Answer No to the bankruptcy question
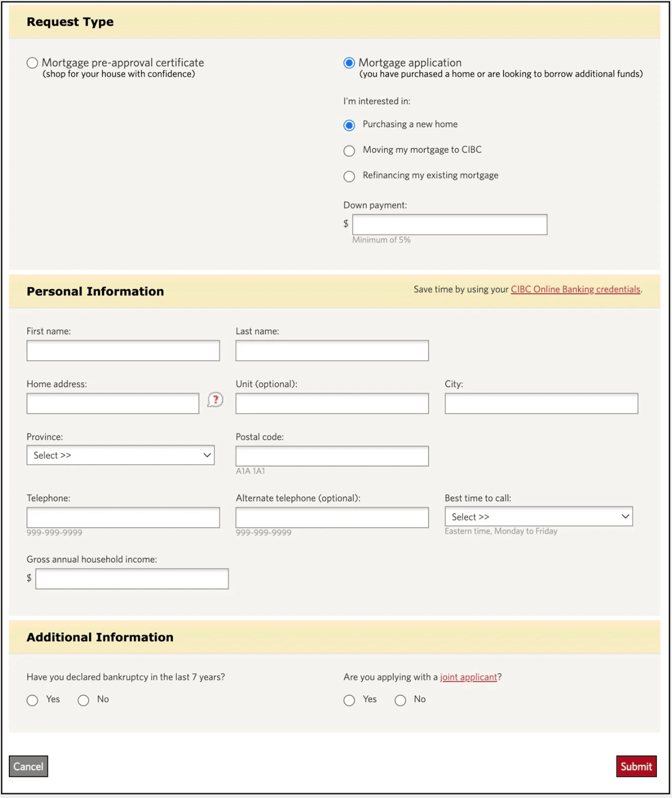 pos(83,700)
